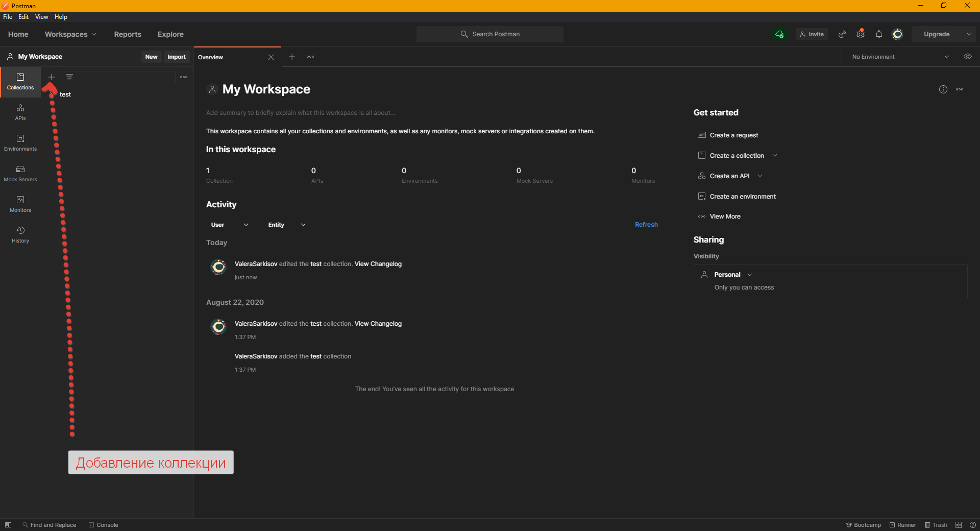This screenshot has height=531, width=980.
Task: Open the Monitors sidebar panel
Action: 20,204
